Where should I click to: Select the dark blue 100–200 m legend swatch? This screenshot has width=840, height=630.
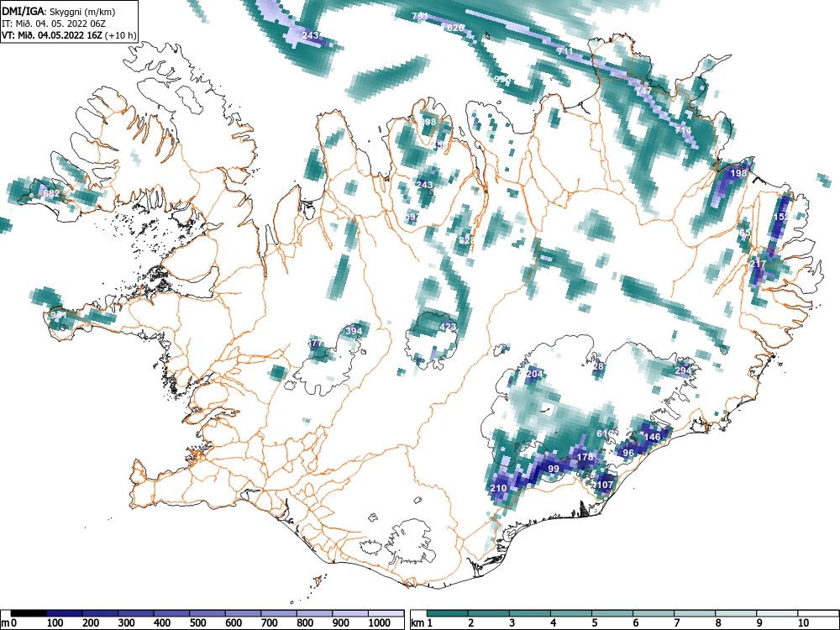coord(65,613)
